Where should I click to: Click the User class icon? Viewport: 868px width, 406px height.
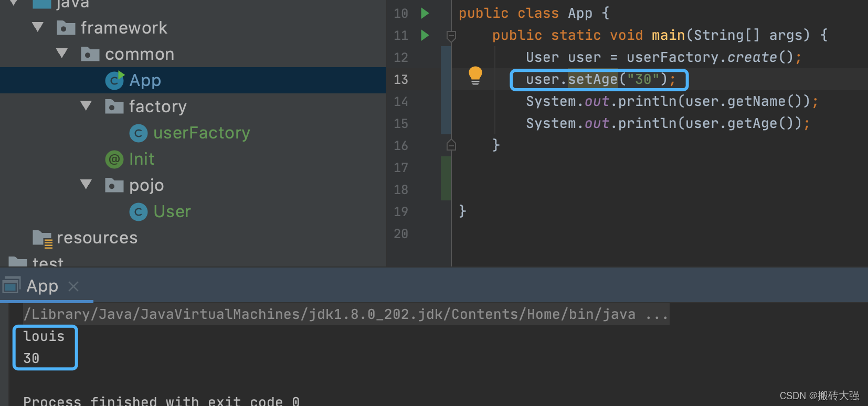tap(139, 212)
